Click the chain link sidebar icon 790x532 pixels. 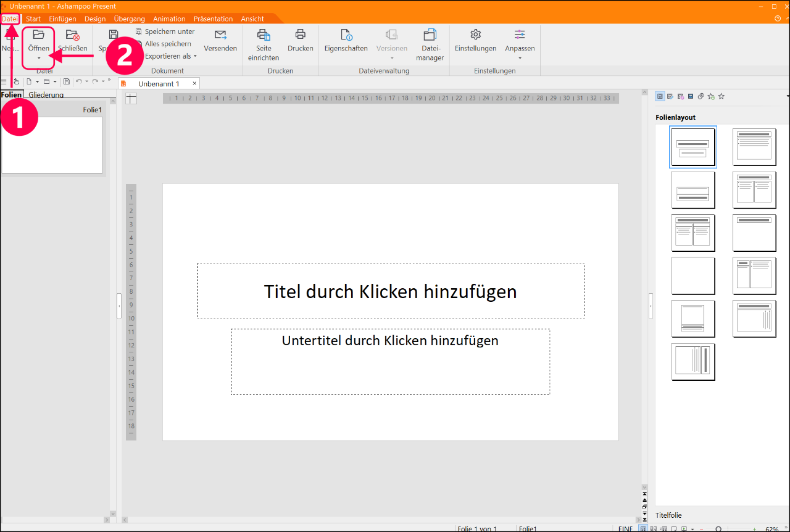[701, 96]
